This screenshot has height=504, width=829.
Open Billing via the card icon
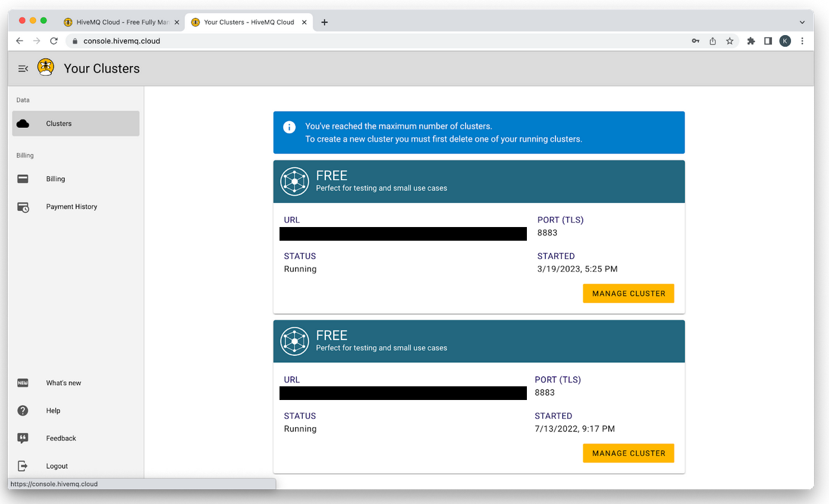pyautogui.click(x=23, y=178)
